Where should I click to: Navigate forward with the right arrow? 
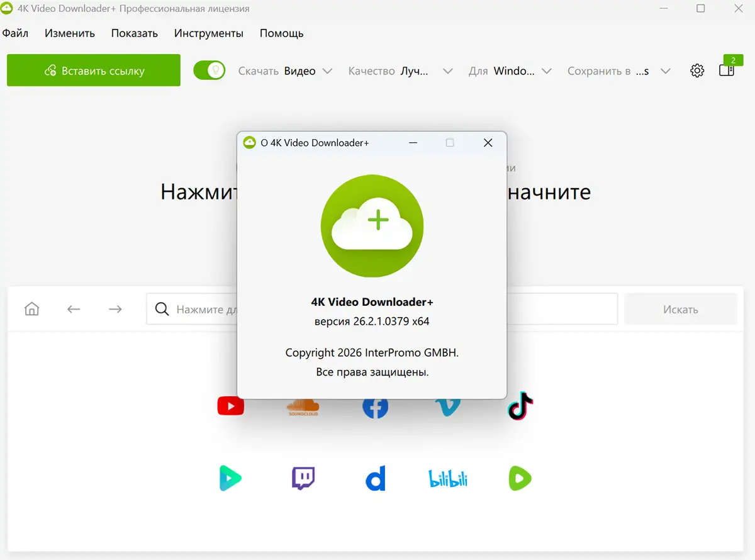(115, 309)
